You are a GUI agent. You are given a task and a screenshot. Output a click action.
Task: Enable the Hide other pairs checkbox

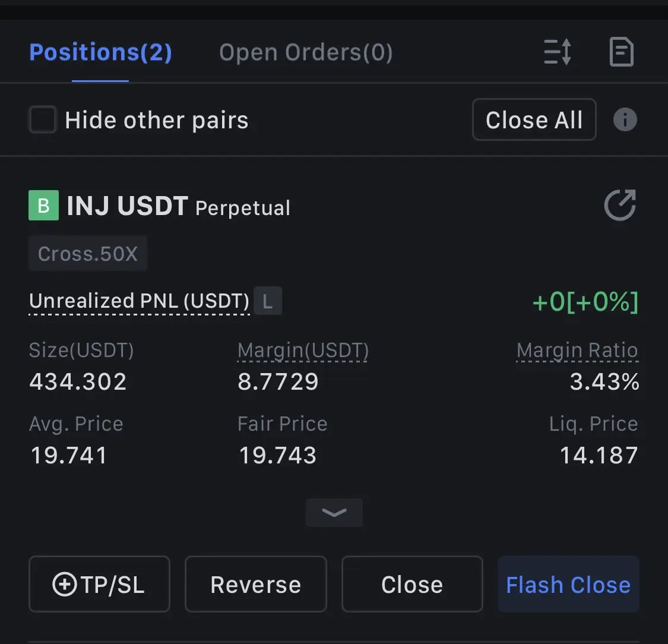(x=42, y=120)
